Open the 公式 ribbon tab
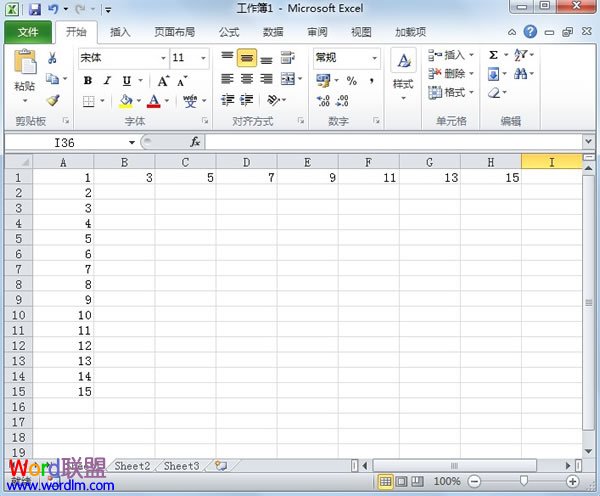600x496 pixels. pyautogui.click(x=230, y=32)
